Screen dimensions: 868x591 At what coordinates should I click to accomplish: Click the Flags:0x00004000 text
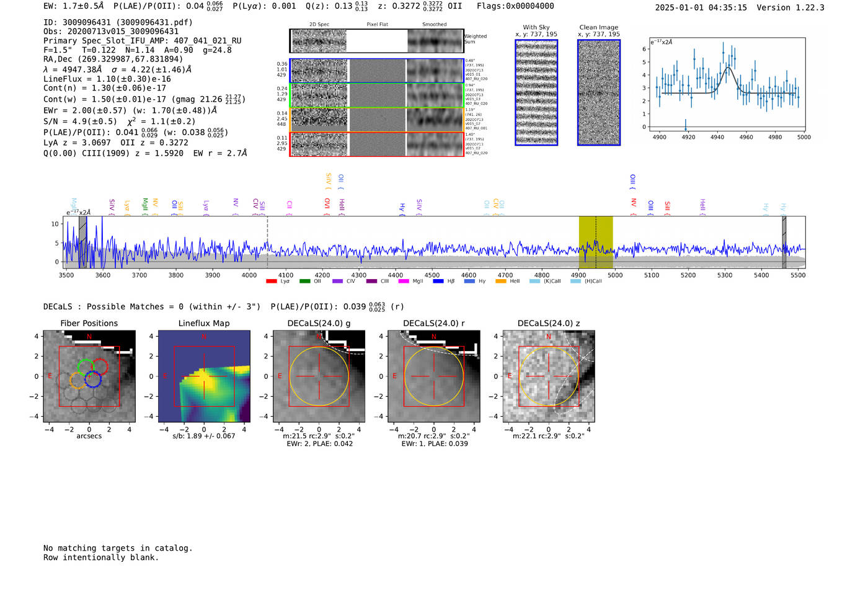pyautogui.click(x=515, y=6)
